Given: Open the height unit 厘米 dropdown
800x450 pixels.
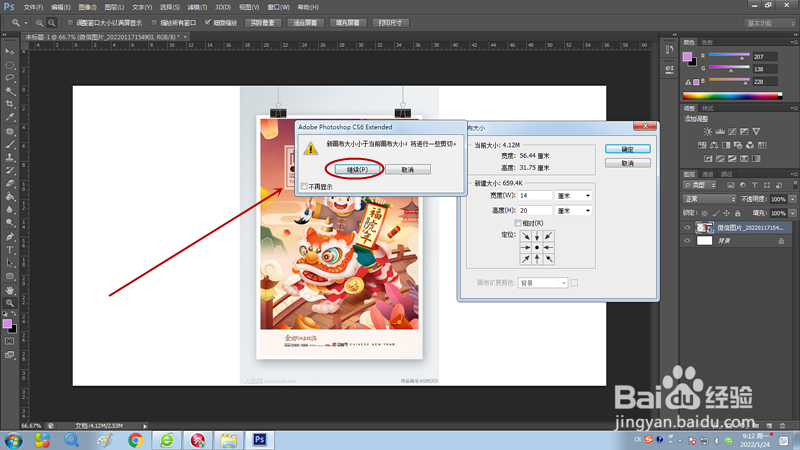Looking at the screenshot, I should [573, 211].
